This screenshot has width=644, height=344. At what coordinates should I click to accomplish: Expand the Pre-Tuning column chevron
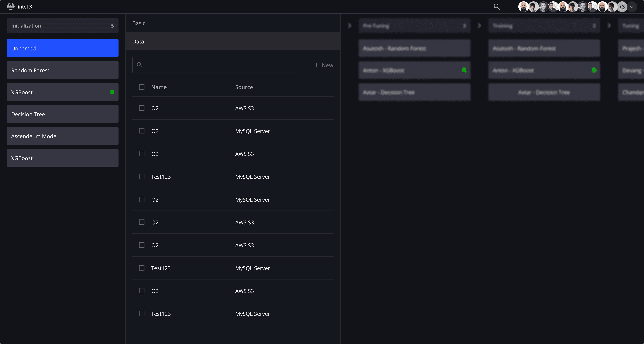pos(350,26)
